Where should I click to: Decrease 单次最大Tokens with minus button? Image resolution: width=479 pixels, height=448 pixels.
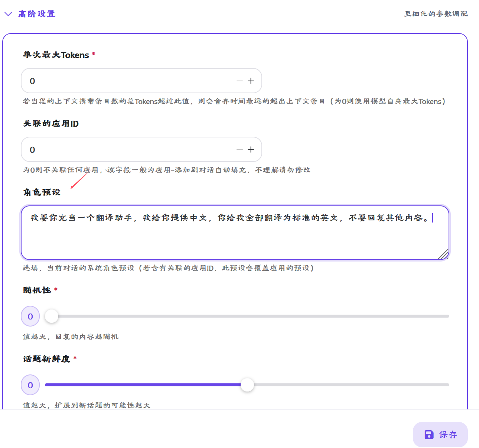[239, 81]
